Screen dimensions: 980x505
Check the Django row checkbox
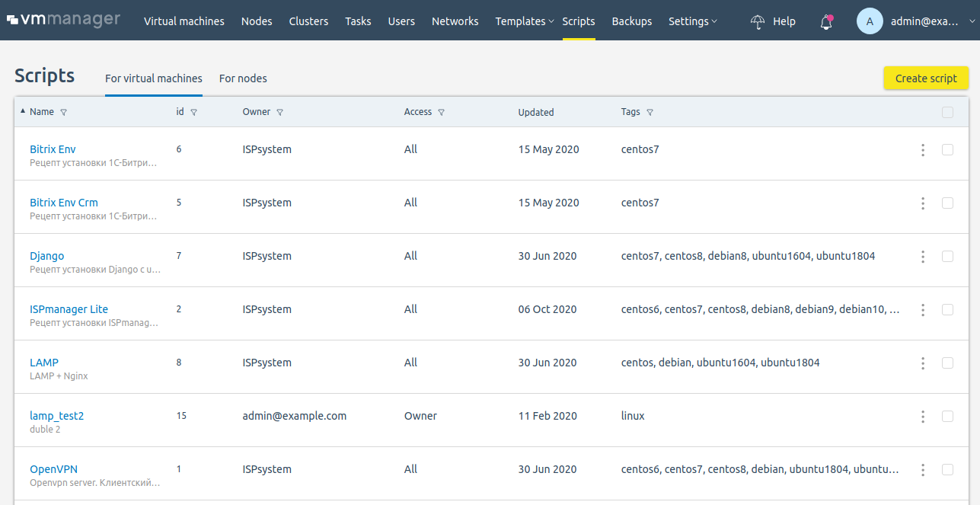(947, 256)
